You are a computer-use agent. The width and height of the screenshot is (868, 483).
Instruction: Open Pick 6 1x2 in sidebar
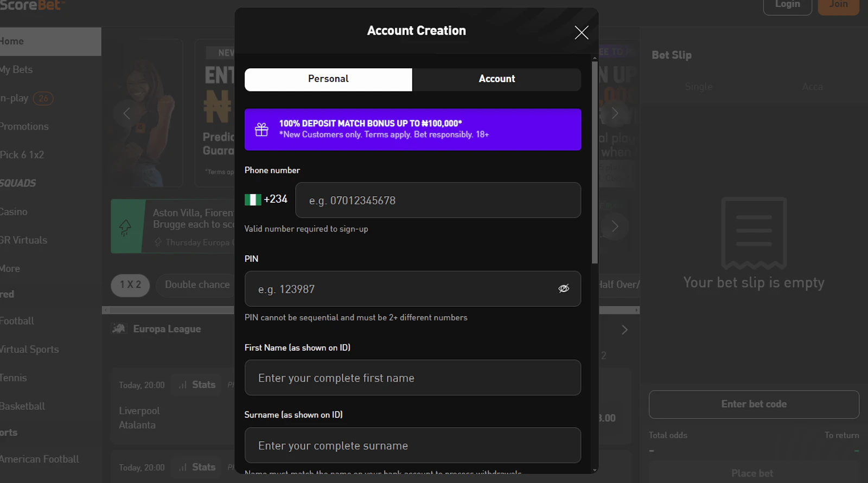click(x=22, y=155)
